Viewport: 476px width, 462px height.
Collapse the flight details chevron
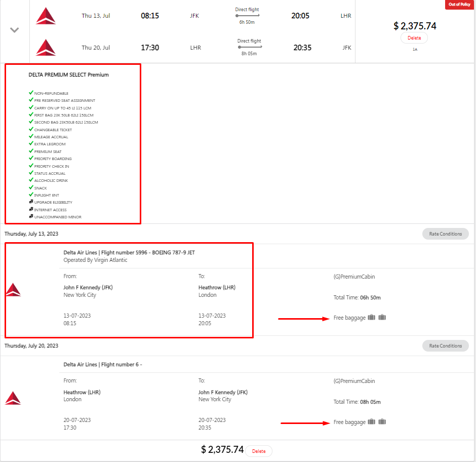[x=14, y=30]
